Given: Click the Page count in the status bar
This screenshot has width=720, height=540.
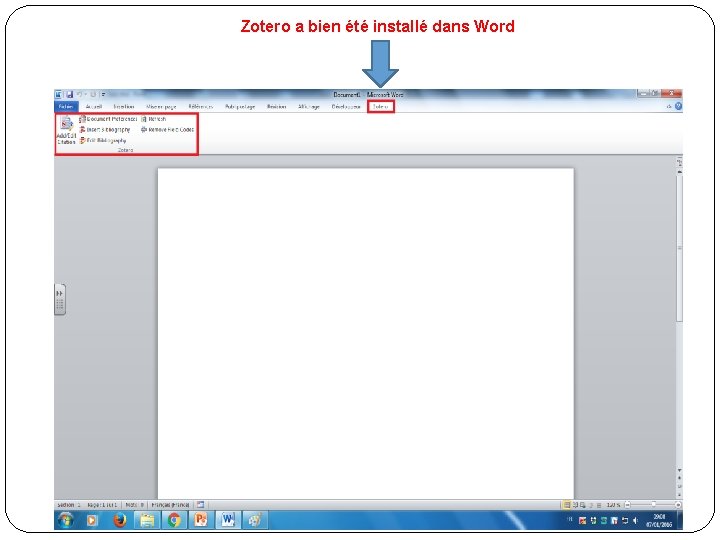Looking at the screenshot, I should click(102, 505).
